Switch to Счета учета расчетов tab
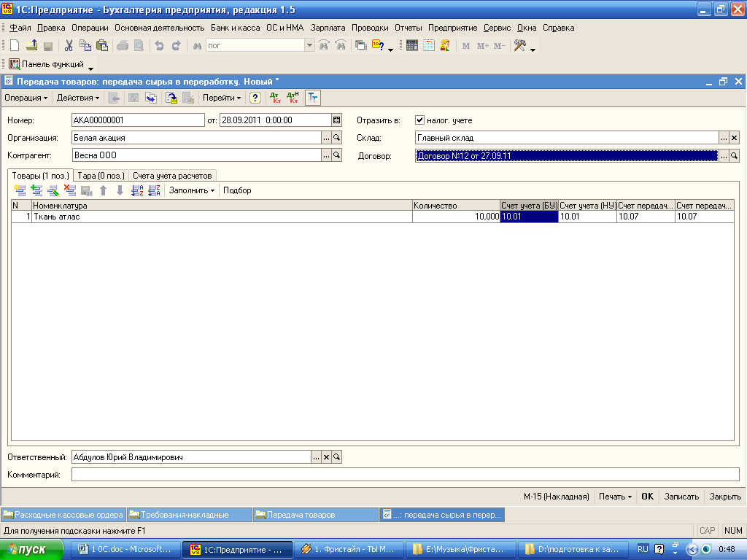The width and height of the screenshot is (747, 560). pyautogui.click(x=172, y=176)
